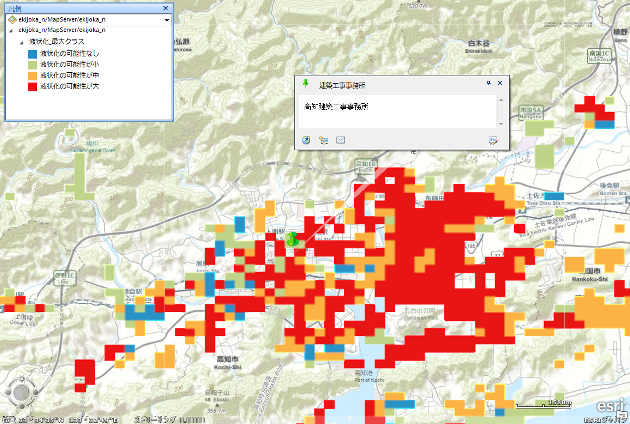Pin the popup window using the pin icon
Screen dimensions: 630x424
488,83
